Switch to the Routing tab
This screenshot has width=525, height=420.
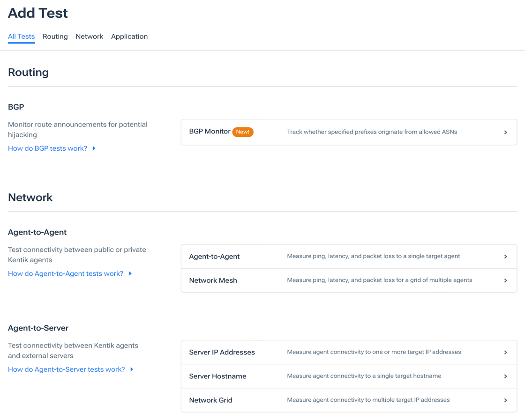tap(55, 37)
